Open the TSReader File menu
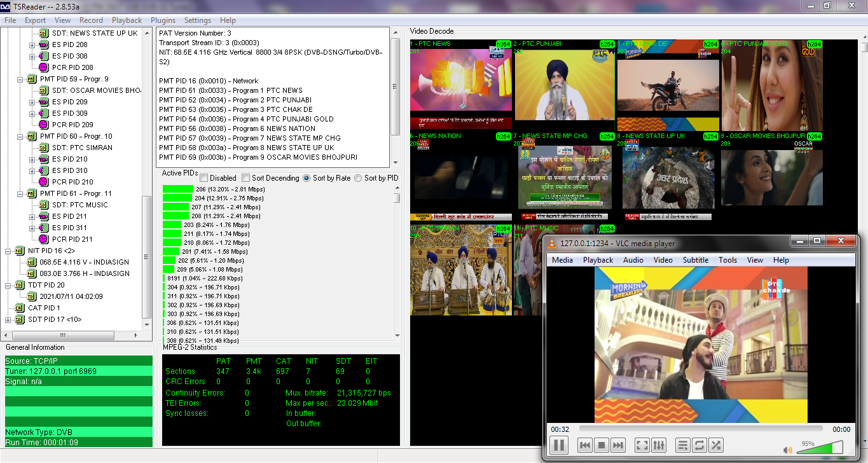This screenshot has height=463, width=868. [10, 20]
